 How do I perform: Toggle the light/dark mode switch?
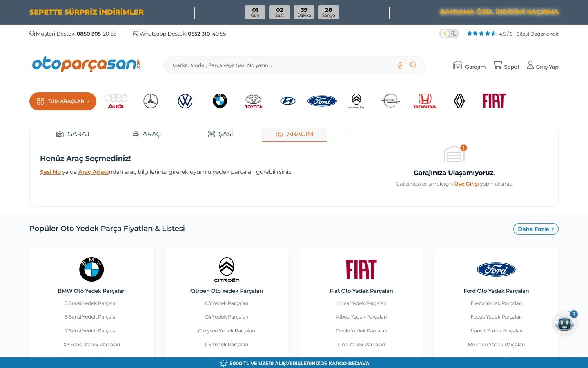pyautogui.click(x=449, y=34)
